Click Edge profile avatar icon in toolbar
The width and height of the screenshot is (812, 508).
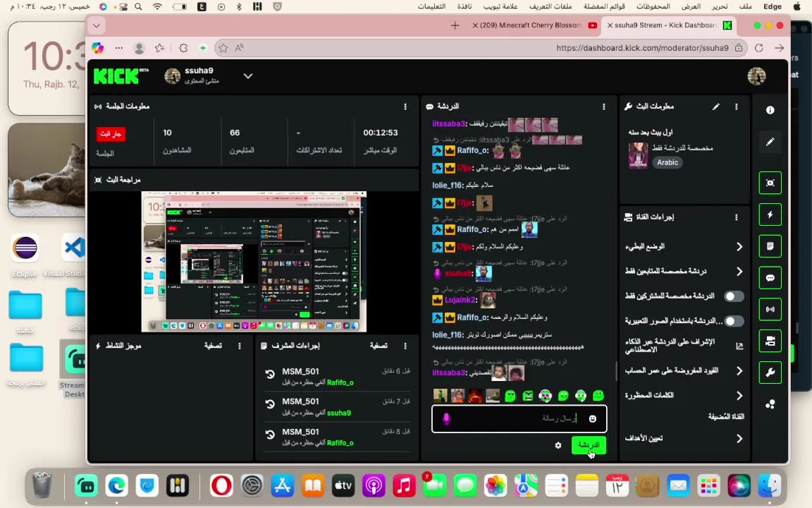(139, 48)
